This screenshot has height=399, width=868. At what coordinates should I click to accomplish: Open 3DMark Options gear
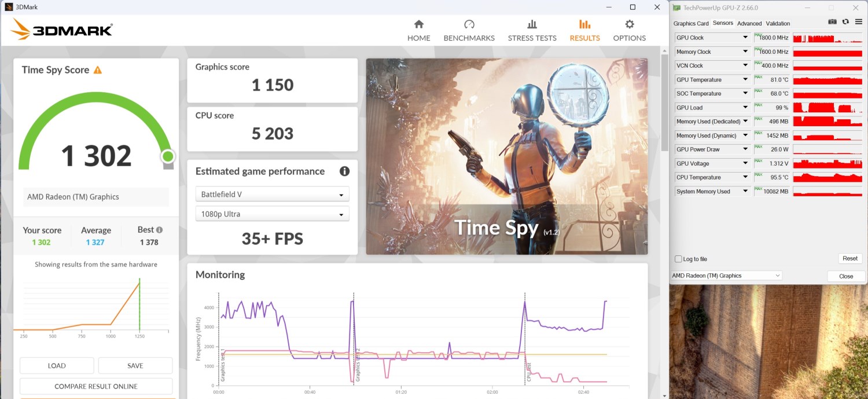pyautogui.click(x=629, y=31)
